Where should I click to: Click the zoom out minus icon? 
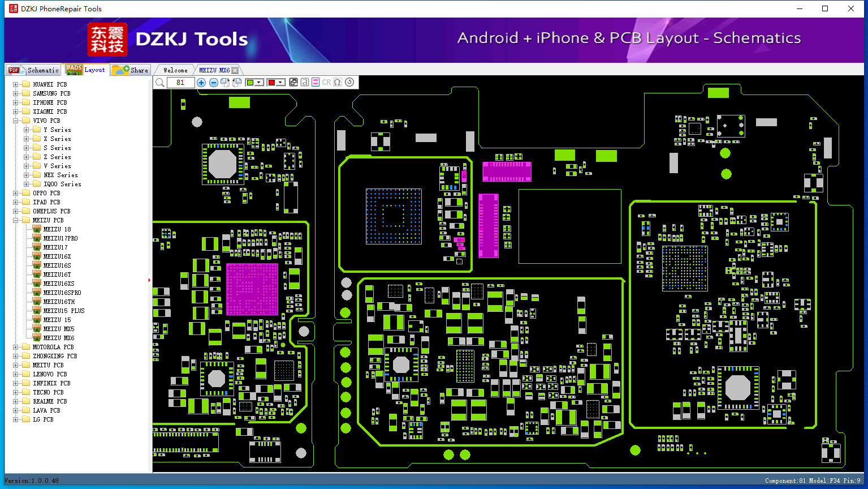[214, 83]
